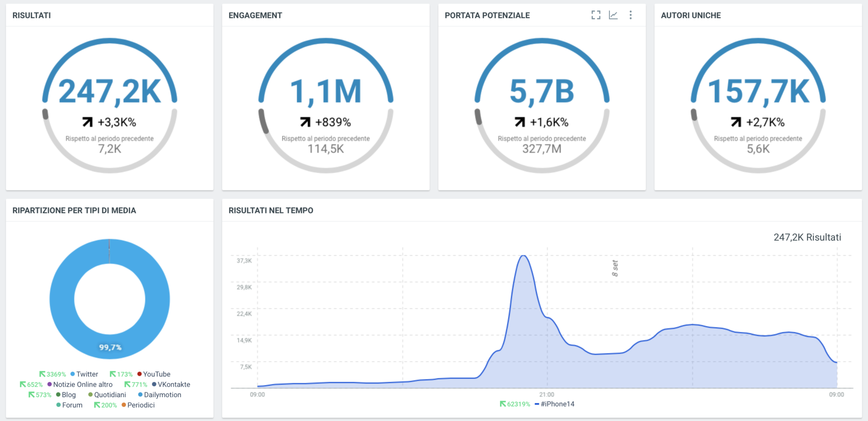Screen dimensions: 868x421
Task: Click Portata upward arrow next to +1,6K%
Action: point(520,122)
